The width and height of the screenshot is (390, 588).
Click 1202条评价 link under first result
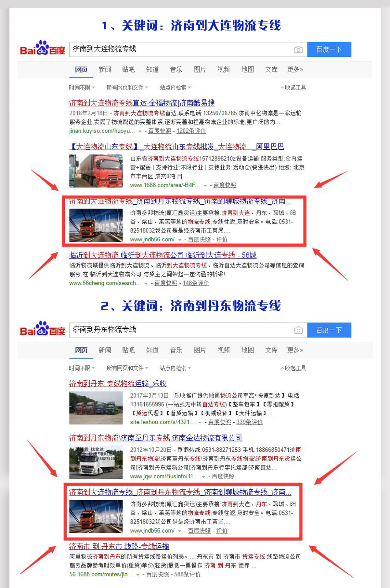point(191,131)
